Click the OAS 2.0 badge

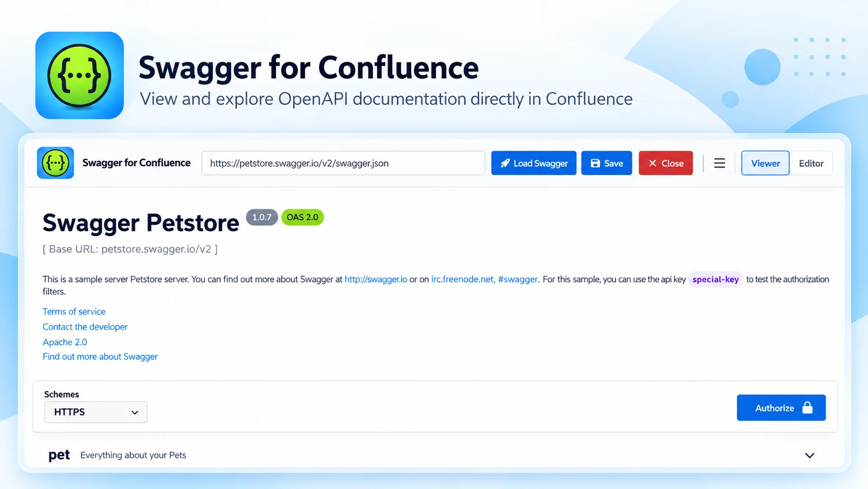tap(302, 217)
